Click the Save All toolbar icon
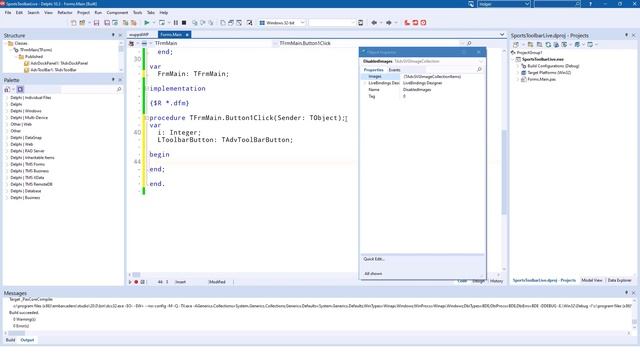This screenshot has height=360, width=640. click(107, 23)
